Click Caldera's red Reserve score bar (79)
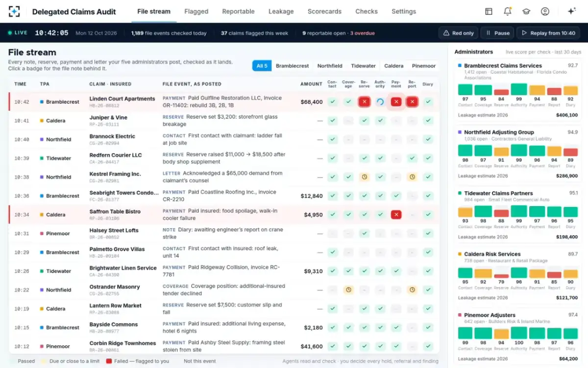 (x=501, y=276)
